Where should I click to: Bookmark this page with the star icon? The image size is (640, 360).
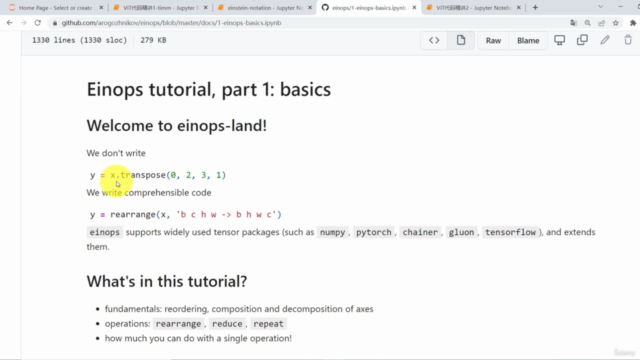[x=616, y=23]
